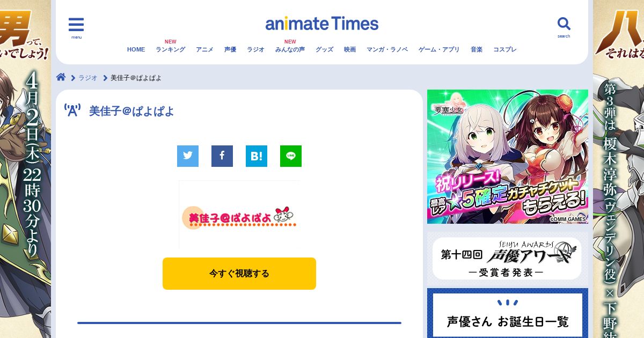The width and height of the screenshot is (644, 338).
Task: Open マンガ・ラノベ in the navigation
Action: (387, 49)
